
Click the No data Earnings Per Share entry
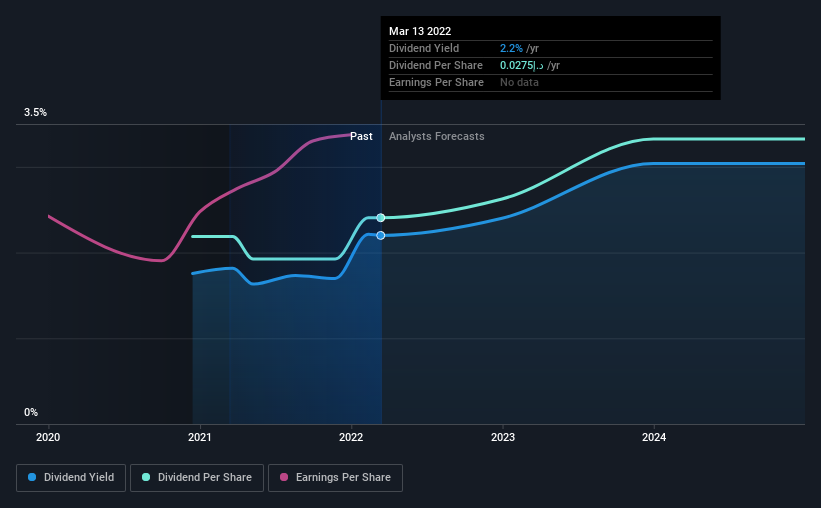click(x=519, y=82)
